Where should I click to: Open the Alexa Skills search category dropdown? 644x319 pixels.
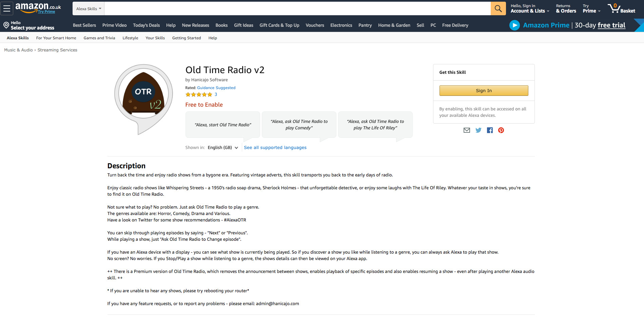click(x=88, y=8)
